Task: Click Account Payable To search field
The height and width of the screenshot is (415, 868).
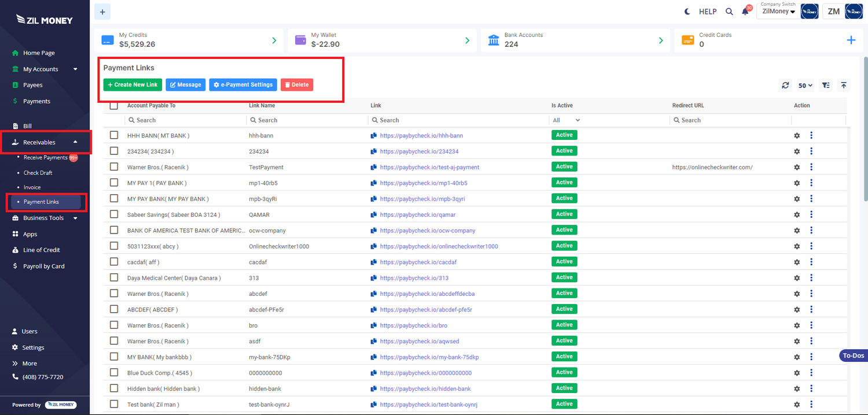Action: 185,120
